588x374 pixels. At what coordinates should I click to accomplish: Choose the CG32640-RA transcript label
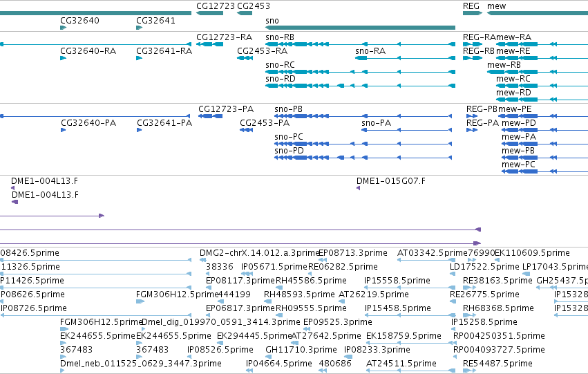[x=88, y=51]
